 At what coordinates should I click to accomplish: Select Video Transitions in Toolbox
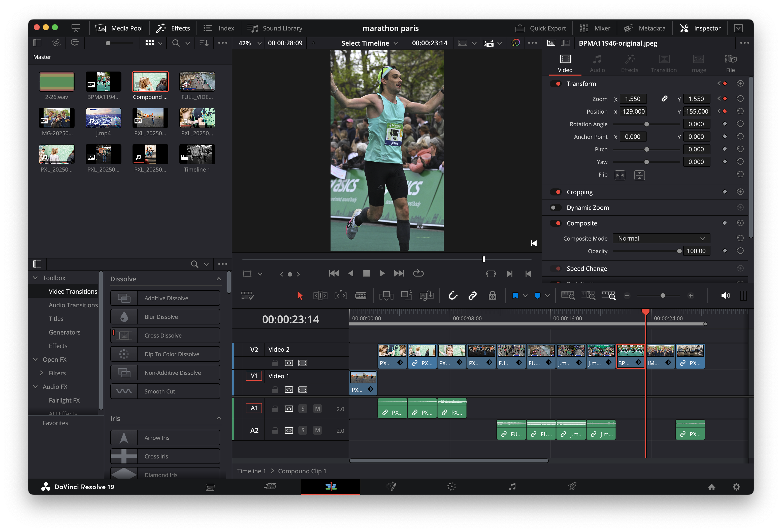pos(73,291)
